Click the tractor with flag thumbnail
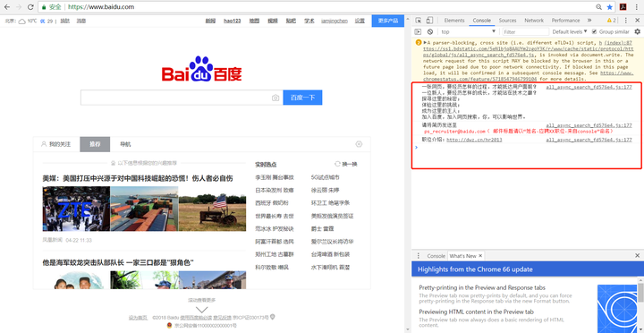Image resolution: width=644 pixels, height=333 pixels. coord(212,209)
